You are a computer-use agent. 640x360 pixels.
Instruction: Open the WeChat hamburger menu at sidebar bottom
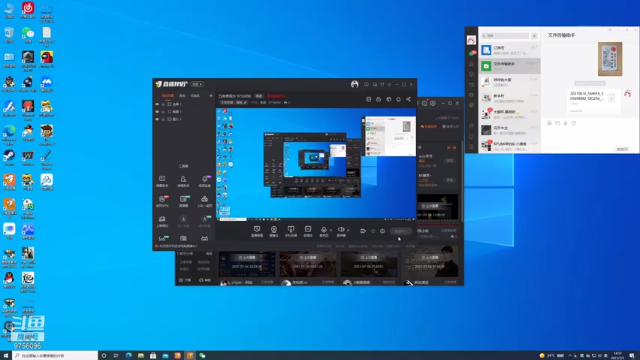[x=471, y=147]
